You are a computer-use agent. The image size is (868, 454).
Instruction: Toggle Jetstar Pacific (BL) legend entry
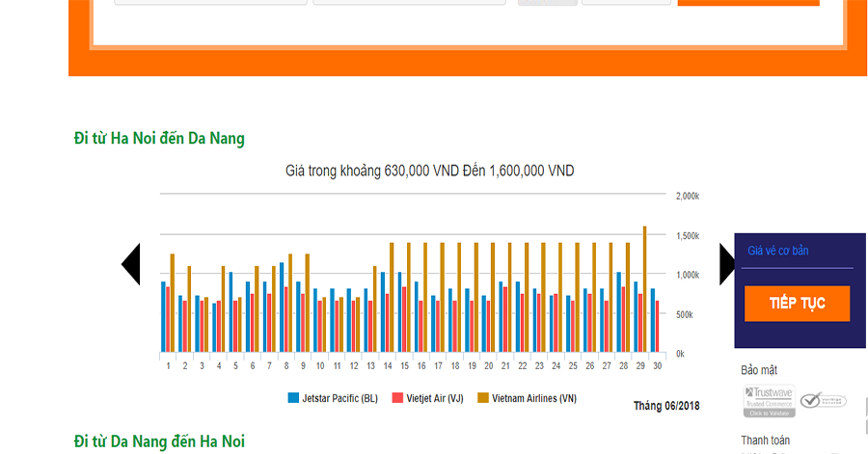[333, 398]
